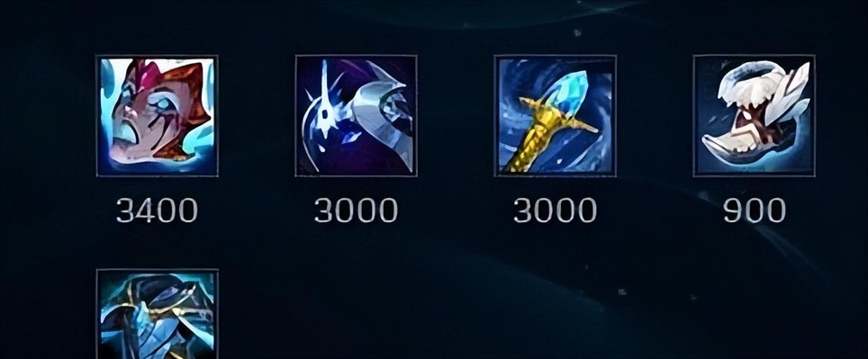Select the white fur boots item icon

(x=754, y=115)
